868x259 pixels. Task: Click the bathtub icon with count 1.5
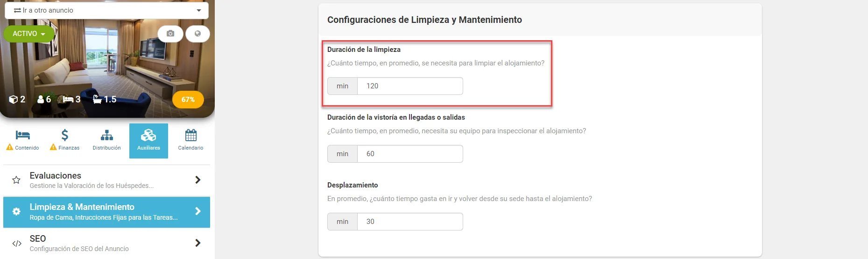97,99
